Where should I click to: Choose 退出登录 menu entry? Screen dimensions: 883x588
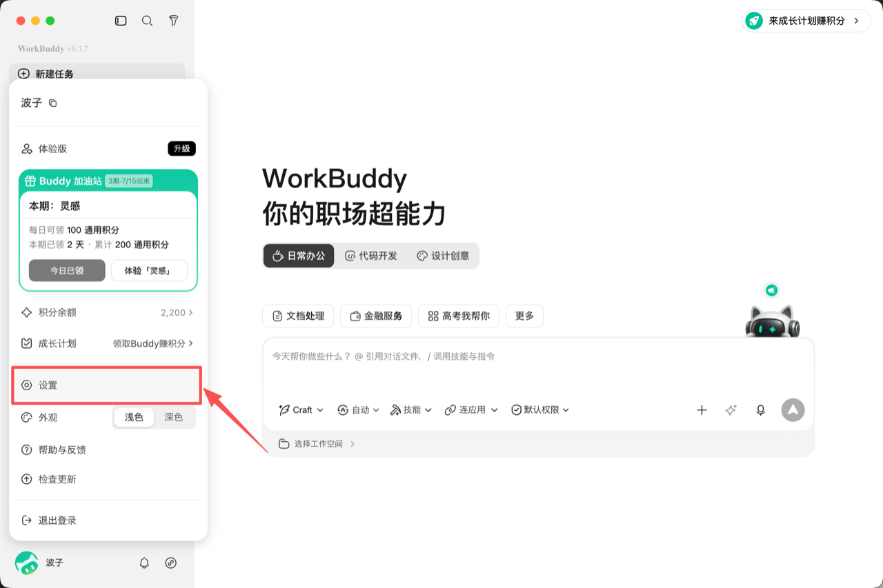108,520
